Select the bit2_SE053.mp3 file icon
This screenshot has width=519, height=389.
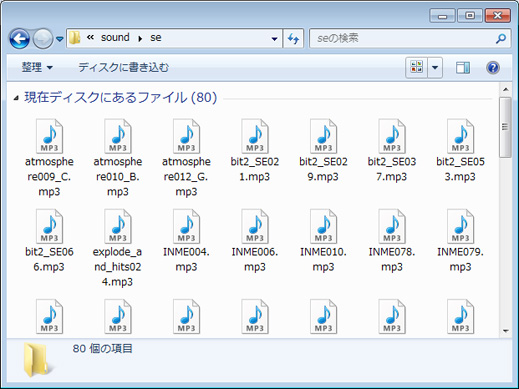point(460,136)
